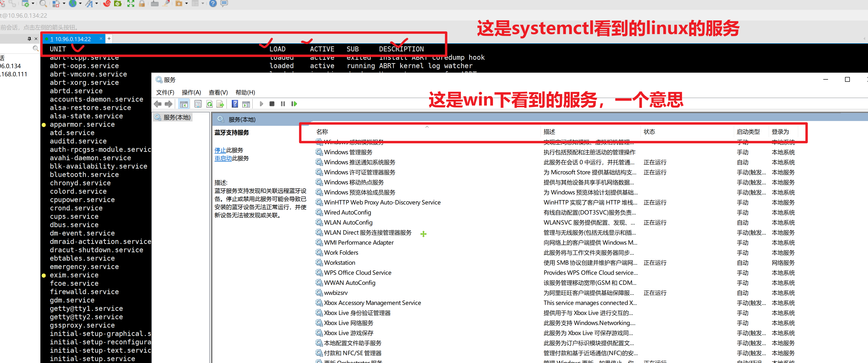
Task: Click the 停止 link to stop the service
Action: click(x=220, y=150)
